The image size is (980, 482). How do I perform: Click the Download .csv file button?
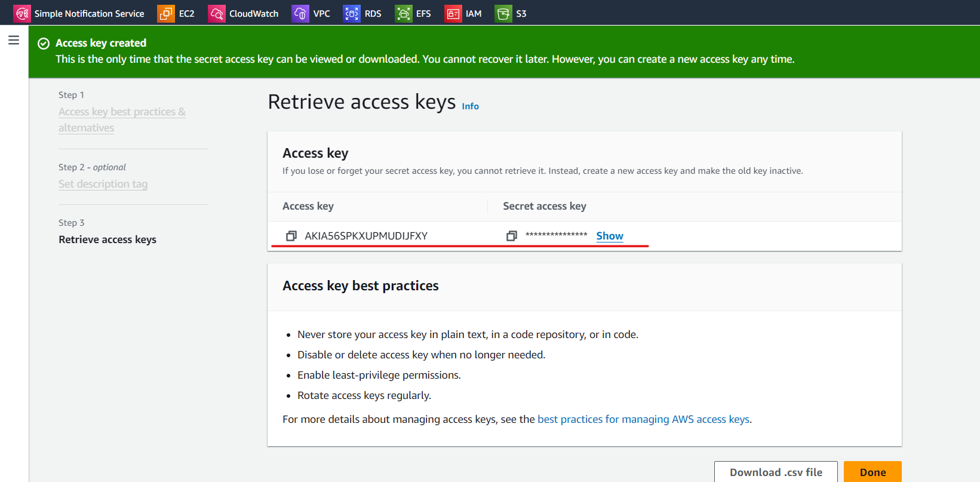[776, 472]
